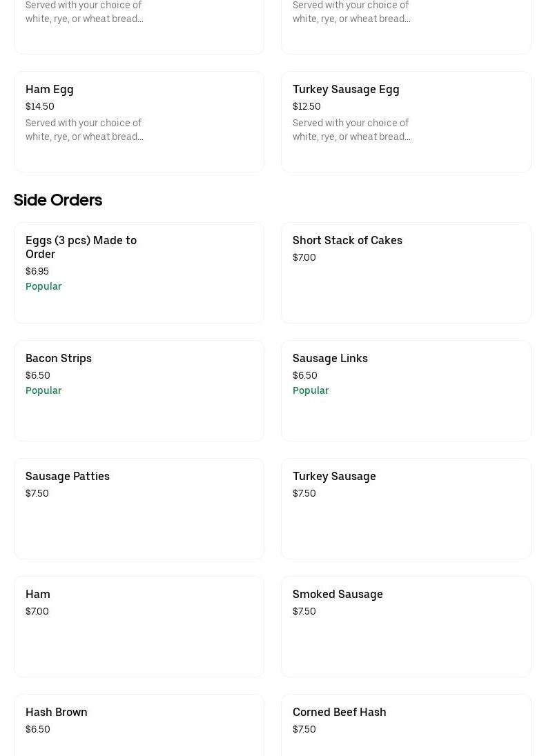Click the Turkey Sausage Egg description text
The image size is (555, 756).
pos(351,130)
